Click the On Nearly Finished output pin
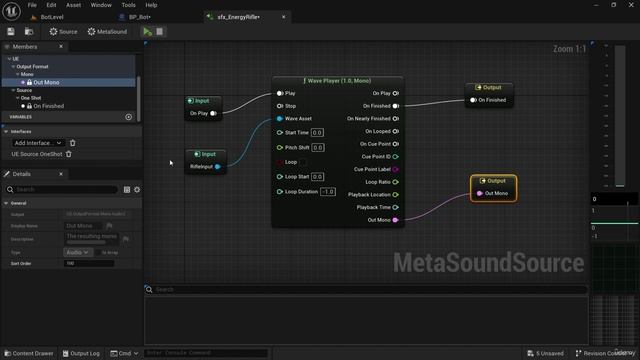640x360 pixels. click(396, 119)
